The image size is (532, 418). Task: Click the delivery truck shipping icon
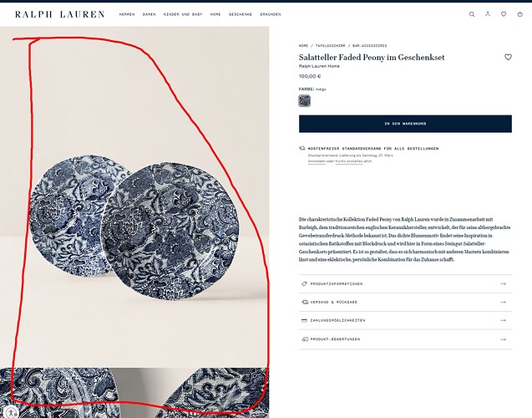302,148
